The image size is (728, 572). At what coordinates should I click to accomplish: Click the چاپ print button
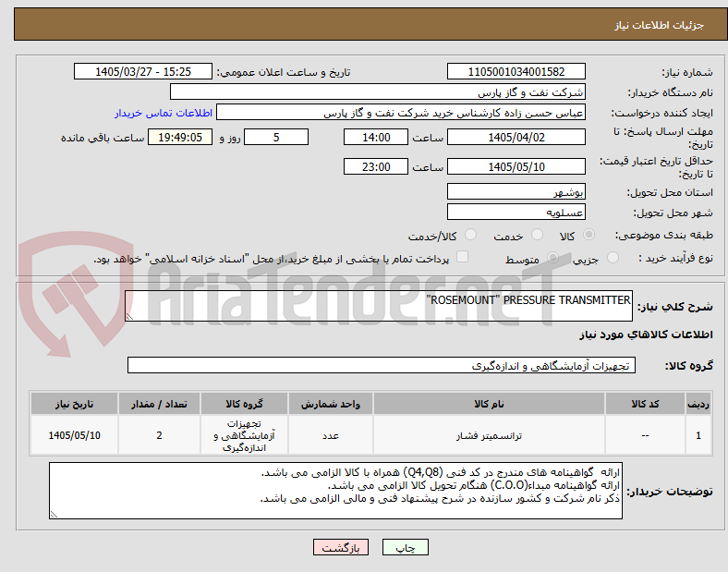406,547
